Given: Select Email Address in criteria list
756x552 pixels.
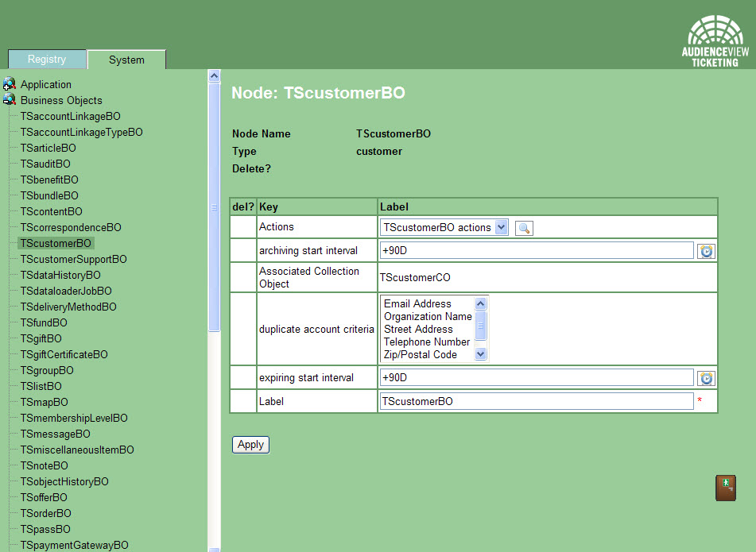Looking at the screenshot, I should coord(417,304).
